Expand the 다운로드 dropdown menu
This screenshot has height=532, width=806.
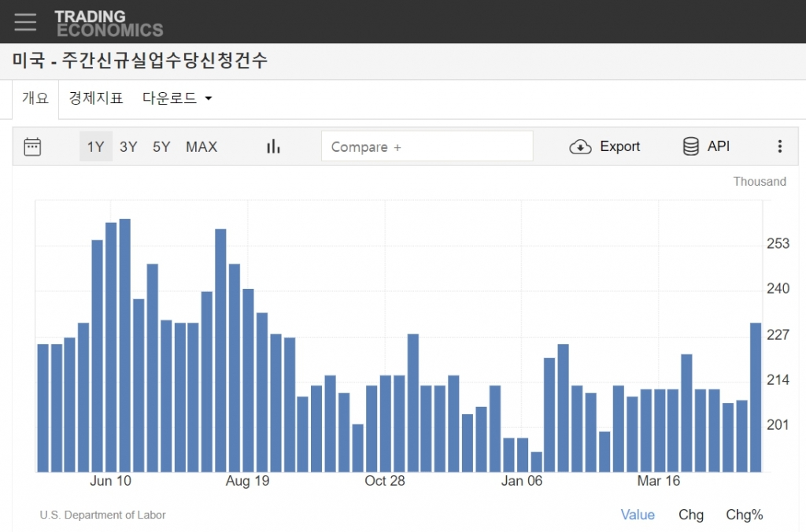click(177, 98)
